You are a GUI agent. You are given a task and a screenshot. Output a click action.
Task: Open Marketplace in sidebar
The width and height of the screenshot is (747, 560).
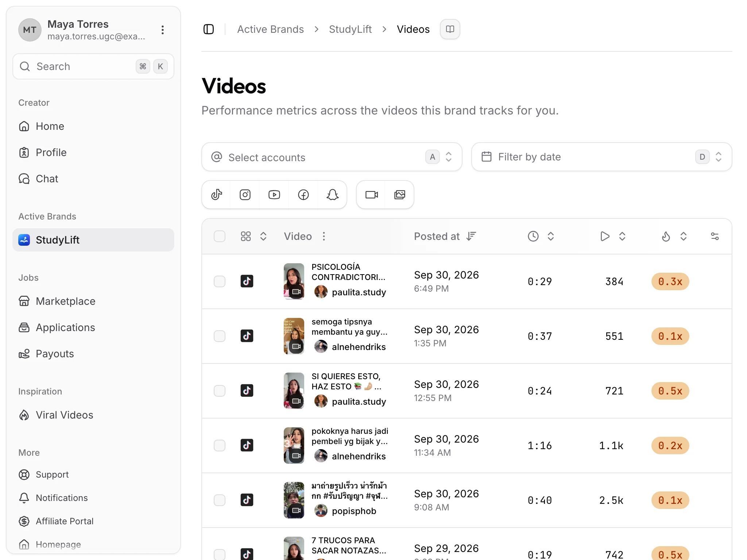[x=93, y=301]
